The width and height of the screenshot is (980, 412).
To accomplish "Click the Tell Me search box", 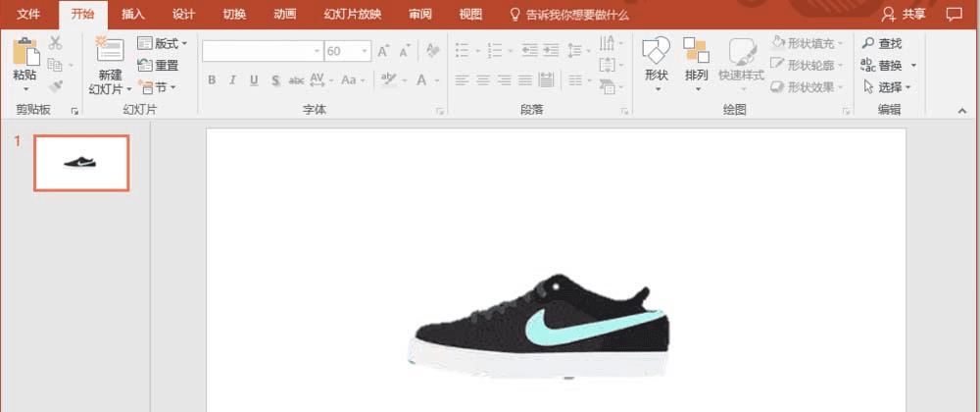I will (570, 15).
